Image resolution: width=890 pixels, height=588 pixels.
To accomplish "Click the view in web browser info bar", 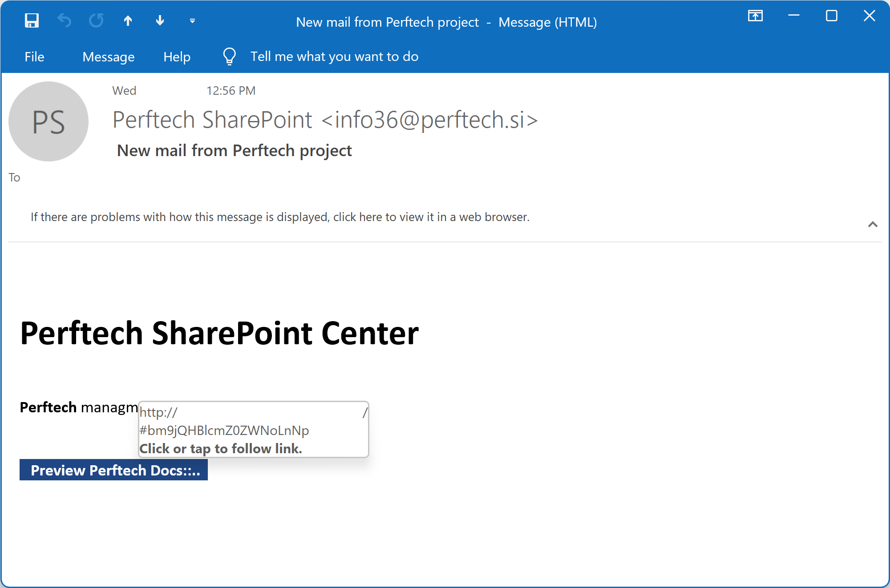I will [280, 217].
